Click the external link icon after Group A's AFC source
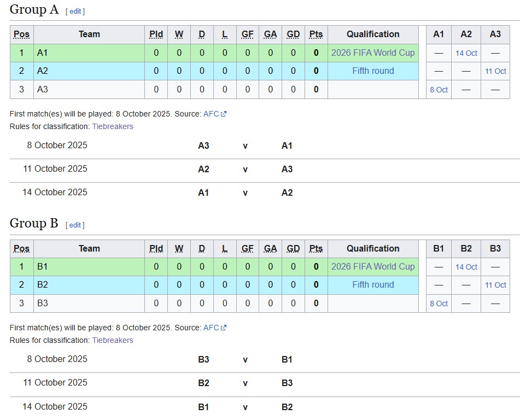 pos(224,114)
